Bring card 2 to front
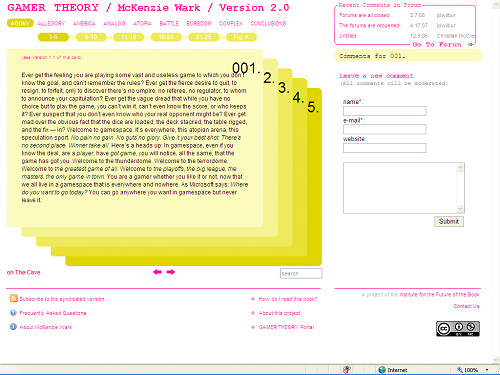 click(269, 78)
